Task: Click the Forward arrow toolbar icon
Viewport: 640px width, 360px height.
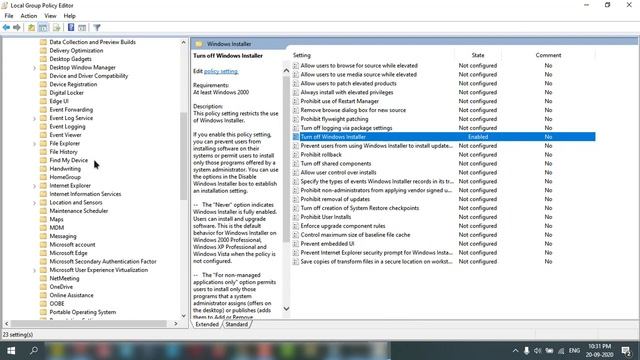Action: coord(17,27)
